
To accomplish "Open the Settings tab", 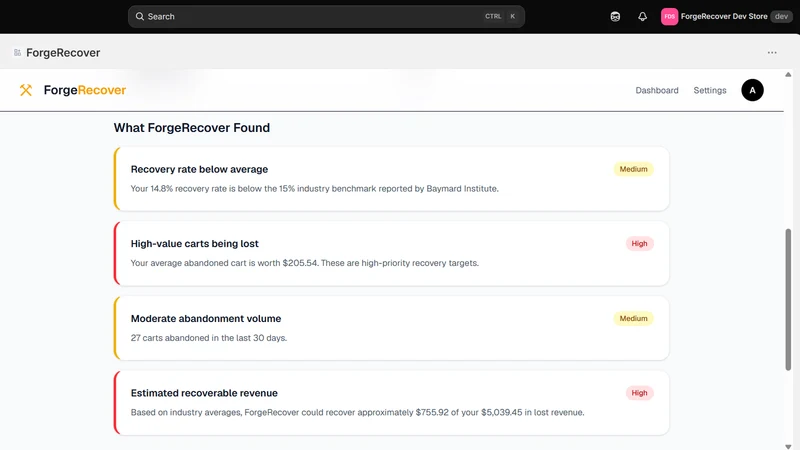I will pyautogui.click(x=710, y=90).
